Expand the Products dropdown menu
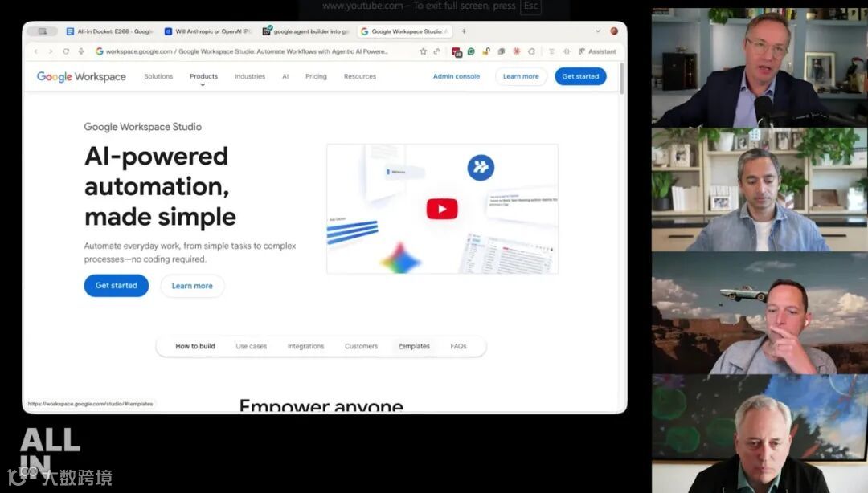This screenshot has height=493, width=868. tap(203, 78)
